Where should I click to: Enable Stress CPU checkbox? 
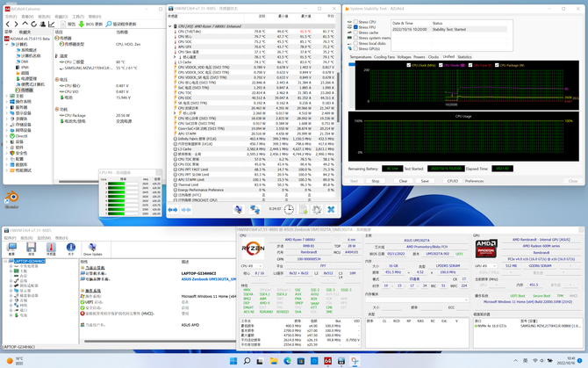click(x=355, y=22)
